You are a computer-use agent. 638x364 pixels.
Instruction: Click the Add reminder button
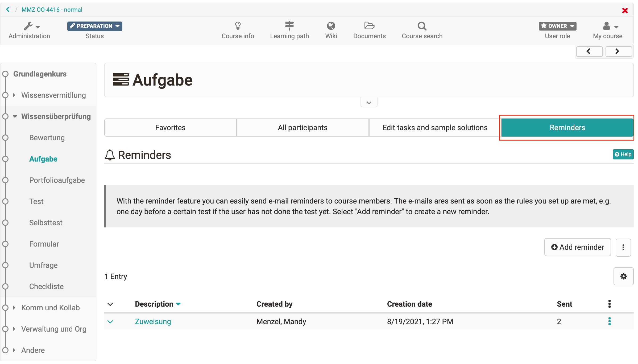click(577, 247)
